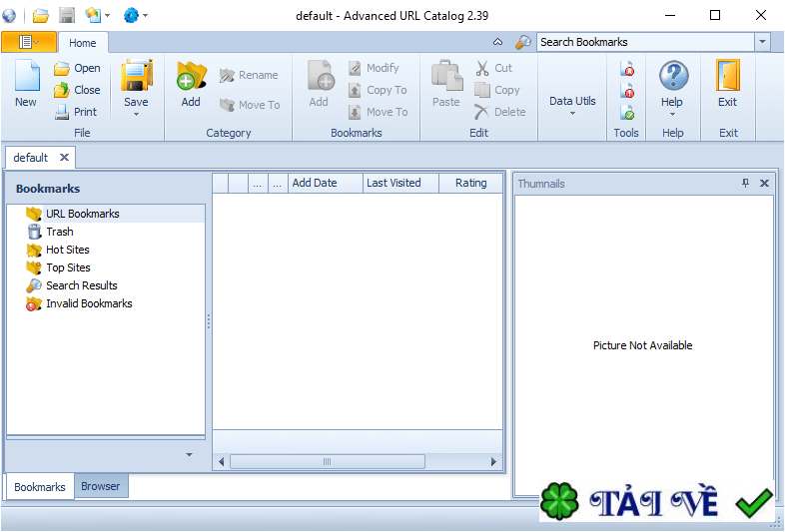This screenshot has height=532, width=785.
Task: Click the scrollbar left arrow
Action: [221, 461]
